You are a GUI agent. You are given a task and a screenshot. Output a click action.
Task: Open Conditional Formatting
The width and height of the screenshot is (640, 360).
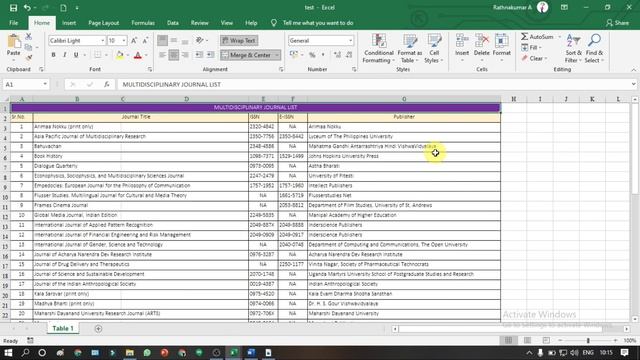379,49
